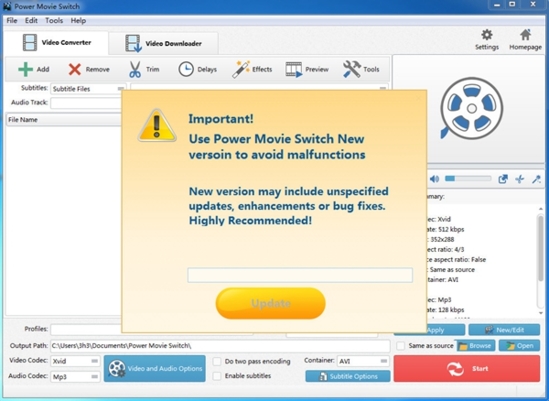Click the eyedropper icon at far right of player
The height and width of the screenshot is (401, 549).
pos(536,179)
